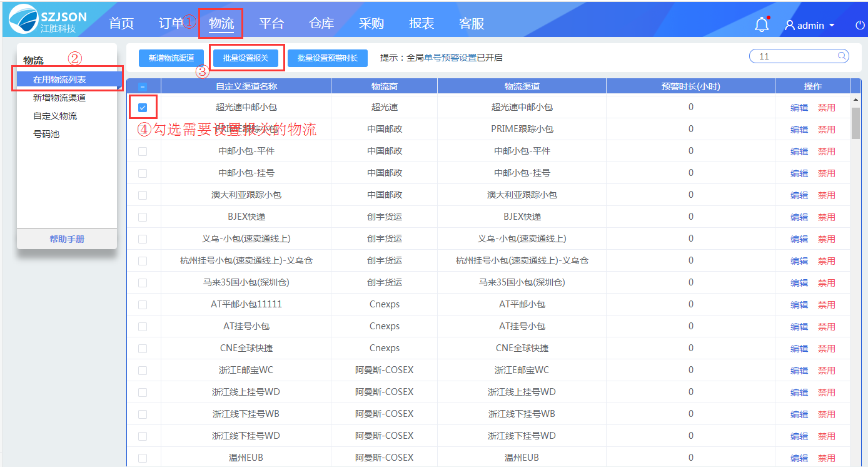Click 编辑 for 超光速中邮小包
Viewport: 868px width, 467px height.
point(799,108)
